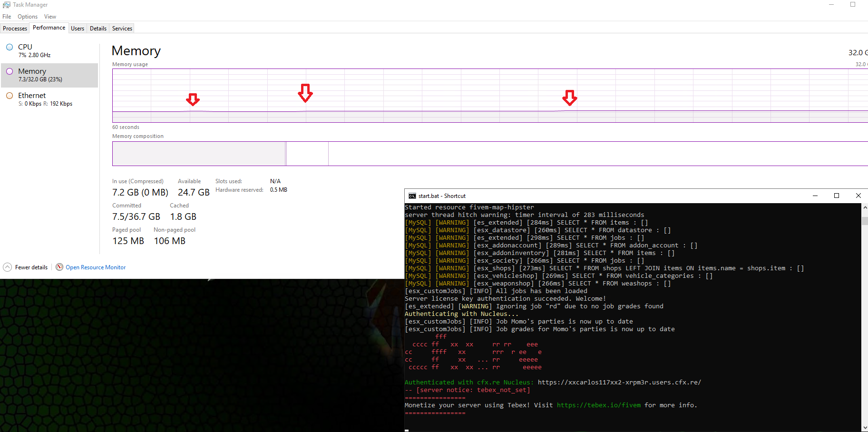The width and height of the screenshot is (868, 432).
Task: Click the Resource Monitor gauge icon
Action: [59, 267]
